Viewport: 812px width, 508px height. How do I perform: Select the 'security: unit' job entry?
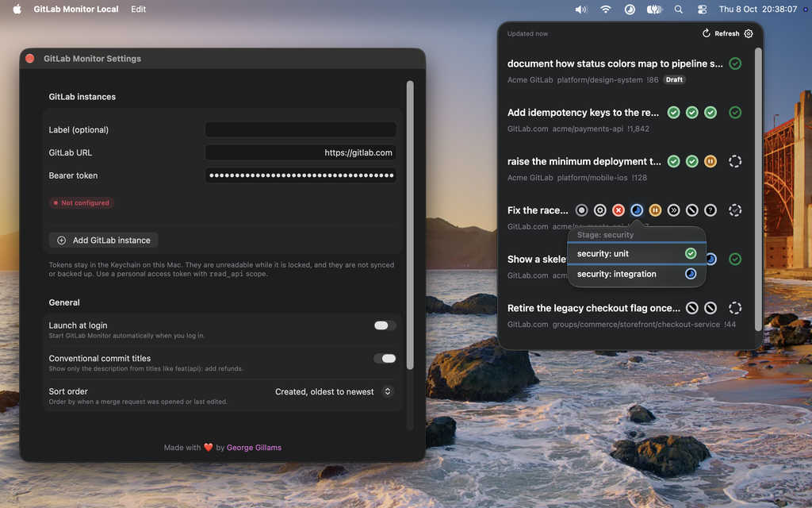coord(637,253)
